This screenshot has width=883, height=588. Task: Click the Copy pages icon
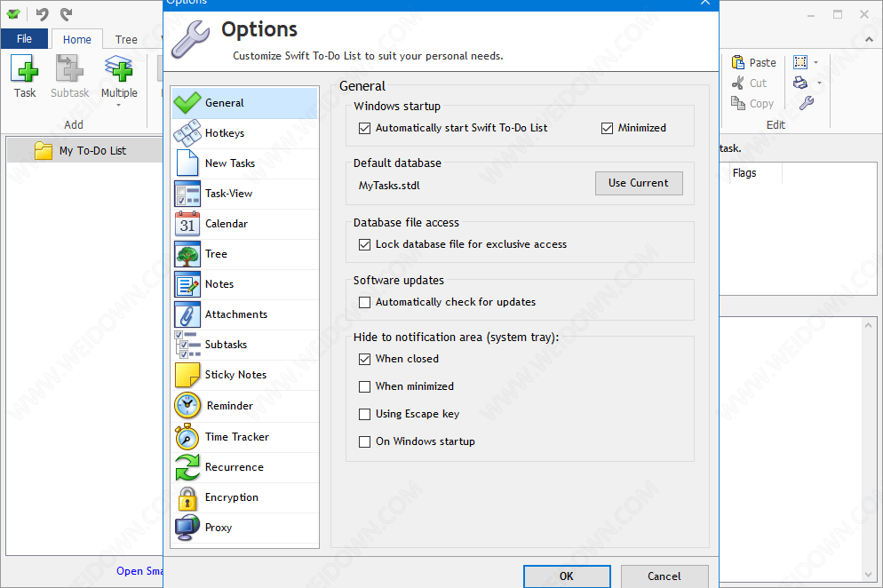coord(737,103)
